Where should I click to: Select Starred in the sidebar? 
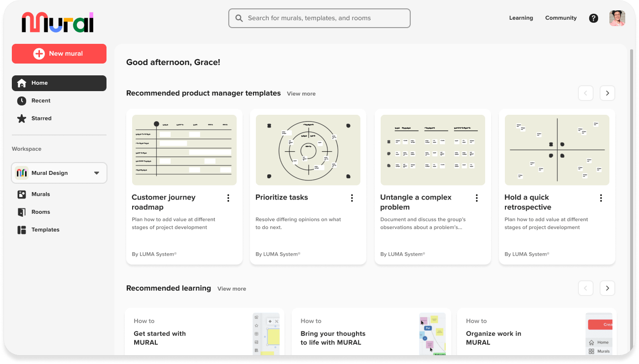59,119
